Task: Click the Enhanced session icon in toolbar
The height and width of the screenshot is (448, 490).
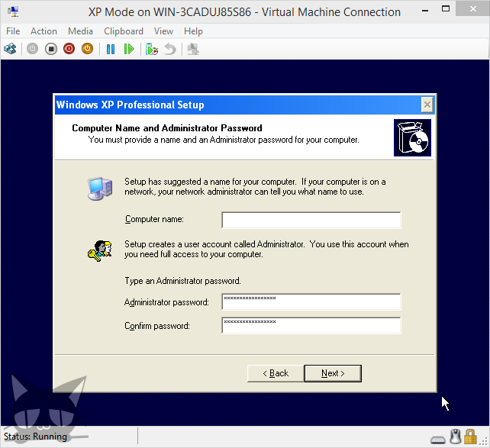Action: (x=193, y=49)
